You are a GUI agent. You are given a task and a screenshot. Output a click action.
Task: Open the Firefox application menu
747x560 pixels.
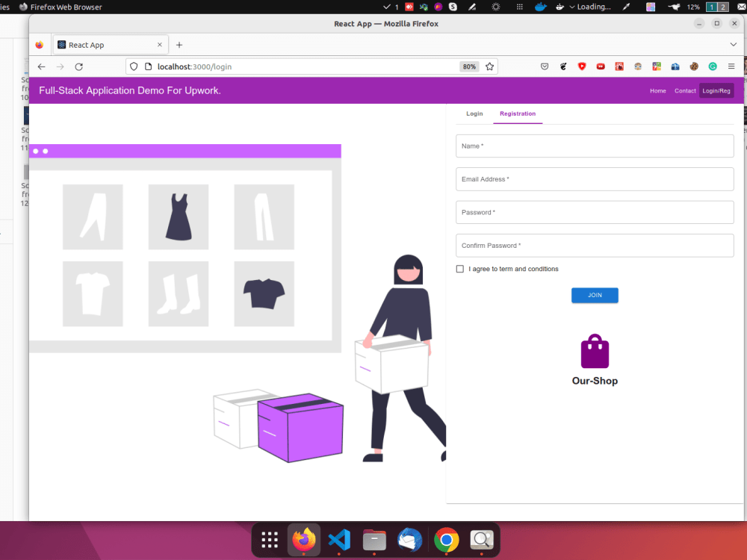pyautogui.click(x=731, y=66)
